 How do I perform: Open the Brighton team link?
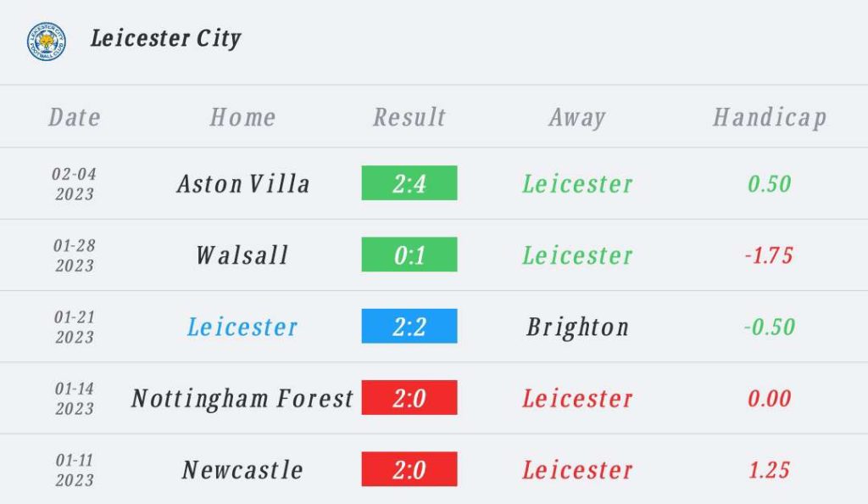pos(577,328)
